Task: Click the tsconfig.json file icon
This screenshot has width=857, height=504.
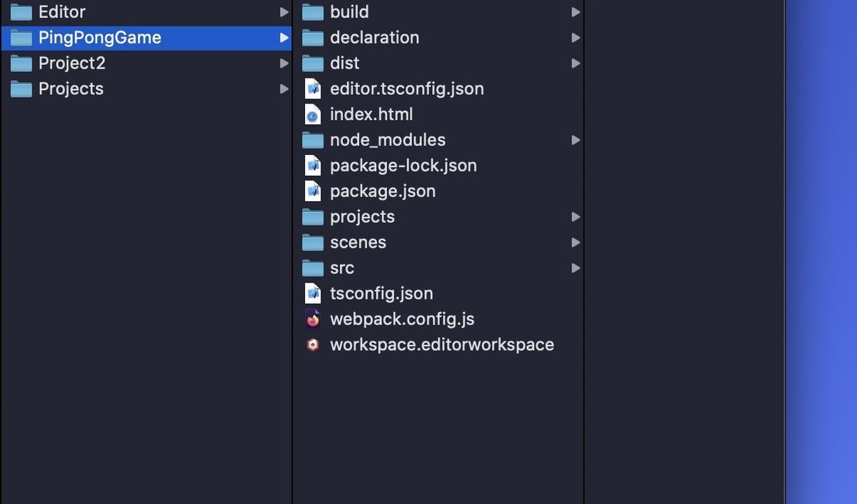Action: pos(312,293)
